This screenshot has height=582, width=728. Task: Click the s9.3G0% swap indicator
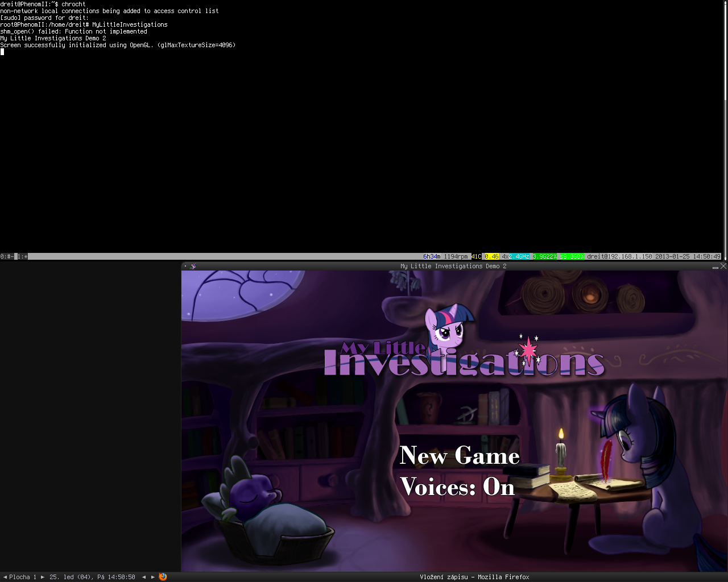572,257
